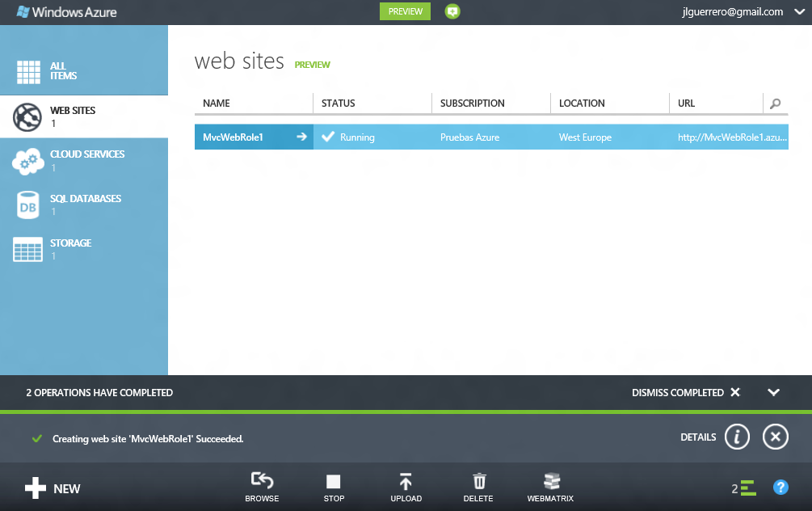
Task: Close the succeeded notification with X circle
Action: pyautogui.click(x=775, y=437)
